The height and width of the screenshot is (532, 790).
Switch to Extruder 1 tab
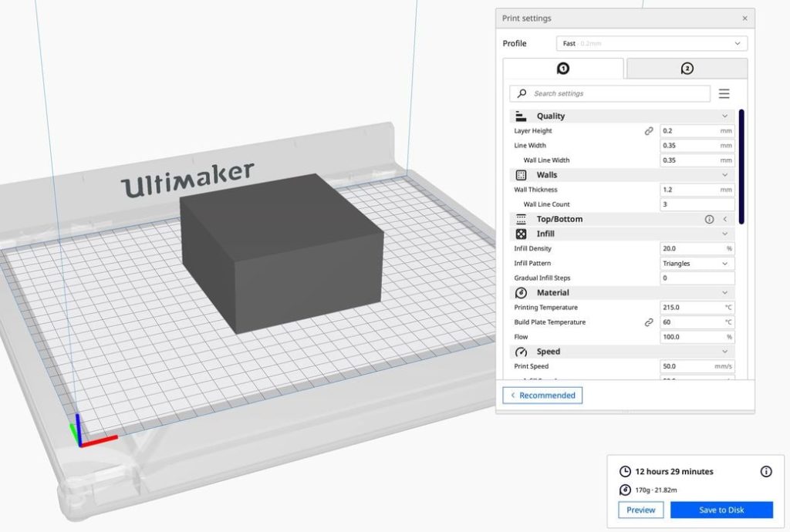[x=562, y=68]
